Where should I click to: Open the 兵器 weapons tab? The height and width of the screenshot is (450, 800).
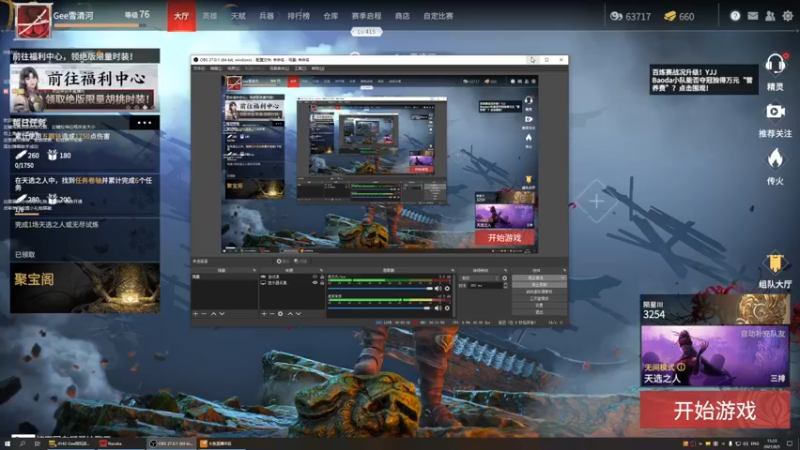[x=266, y=16]
